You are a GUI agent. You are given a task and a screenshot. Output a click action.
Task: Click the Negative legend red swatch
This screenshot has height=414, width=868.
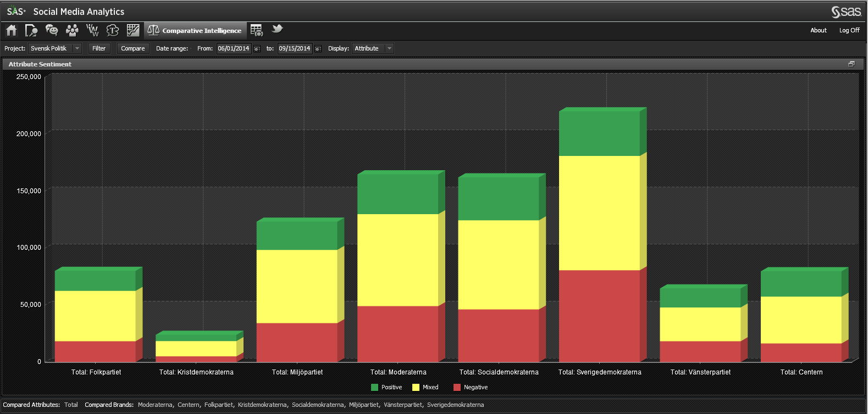point(457,387)
